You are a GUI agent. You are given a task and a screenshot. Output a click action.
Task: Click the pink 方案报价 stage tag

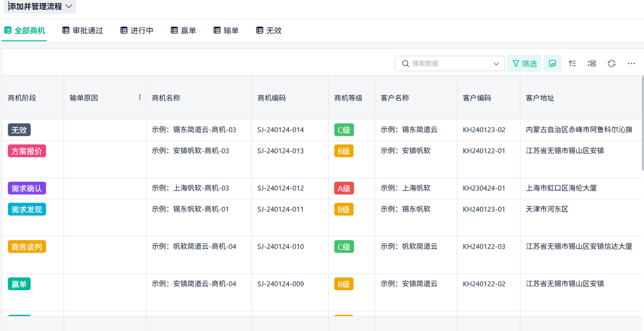pos(27,151)
